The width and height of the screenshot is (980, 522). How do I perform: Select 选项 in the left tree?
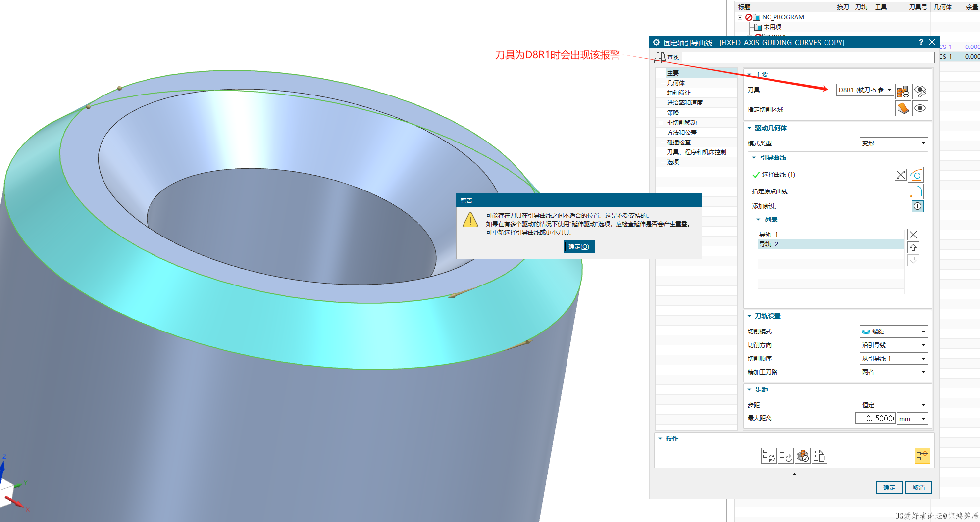(x=672, y=162)
